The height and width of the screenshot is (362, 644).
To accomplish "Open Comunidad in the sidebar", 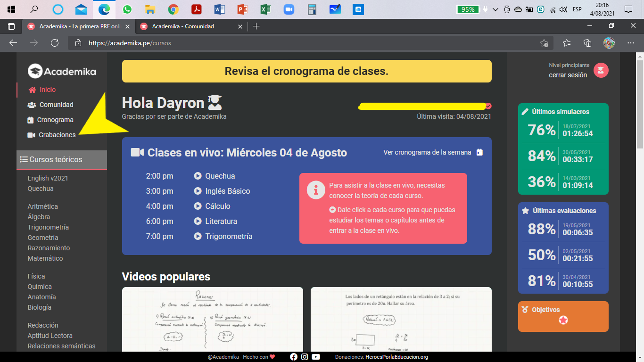I will [50, 105].
